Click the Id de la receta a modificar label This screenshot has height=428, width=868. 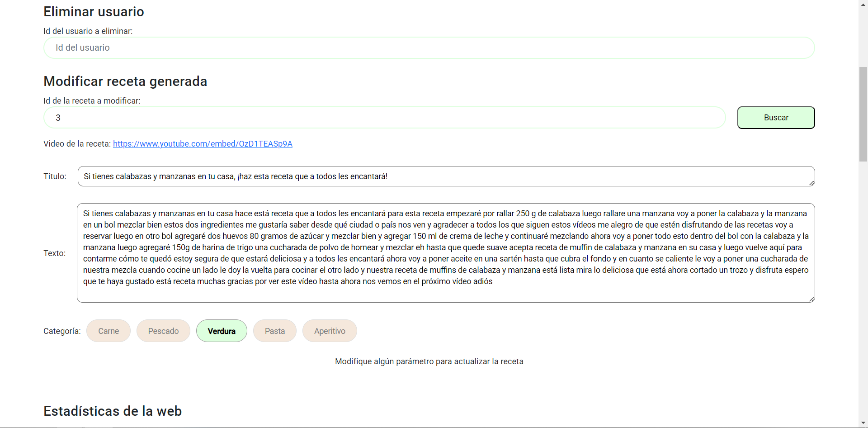pos(92,101)
